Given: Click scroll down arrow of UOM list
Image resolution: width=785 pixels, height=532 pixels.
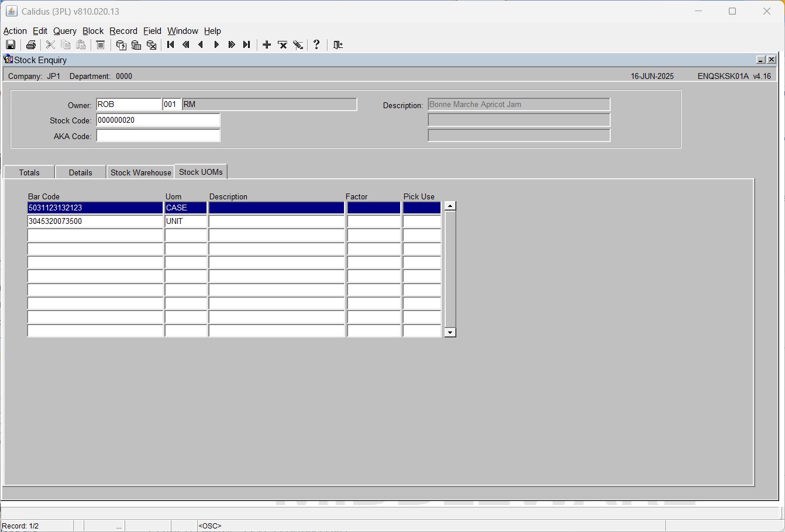Looking at the screenshot, I should point(450,333).
